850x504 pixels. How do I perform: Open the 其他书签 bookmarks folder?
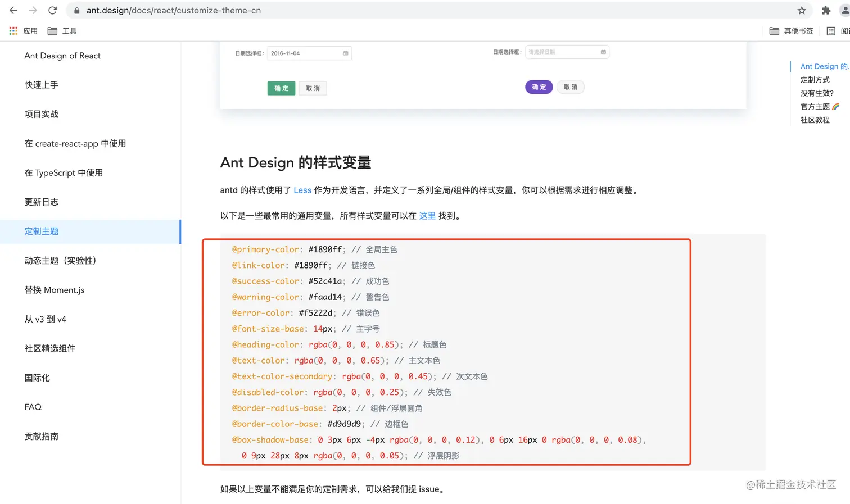pyautogui.click(x=791, y=31)
